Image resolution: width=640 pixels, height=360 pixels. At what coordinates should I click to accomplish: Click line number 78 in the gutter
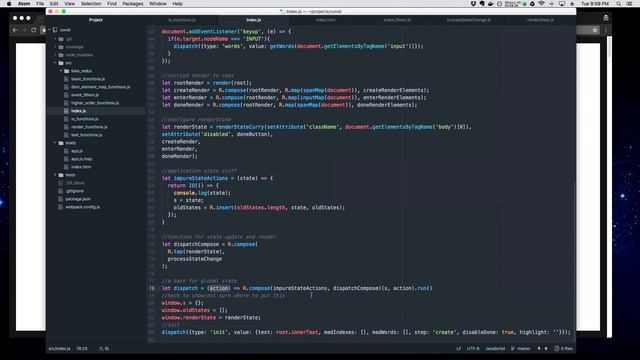point(152,288)
